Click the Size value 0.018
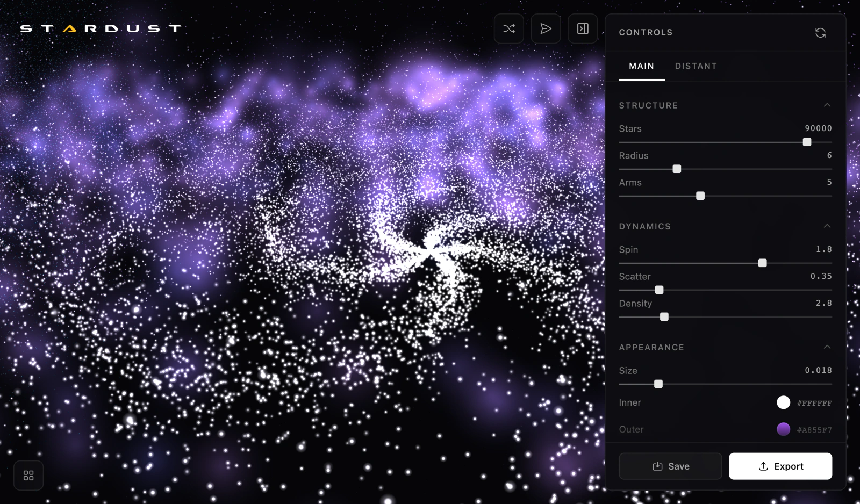The width and height of the screenshot is (860, 504). pyautogui.click(x=819, y=370)
